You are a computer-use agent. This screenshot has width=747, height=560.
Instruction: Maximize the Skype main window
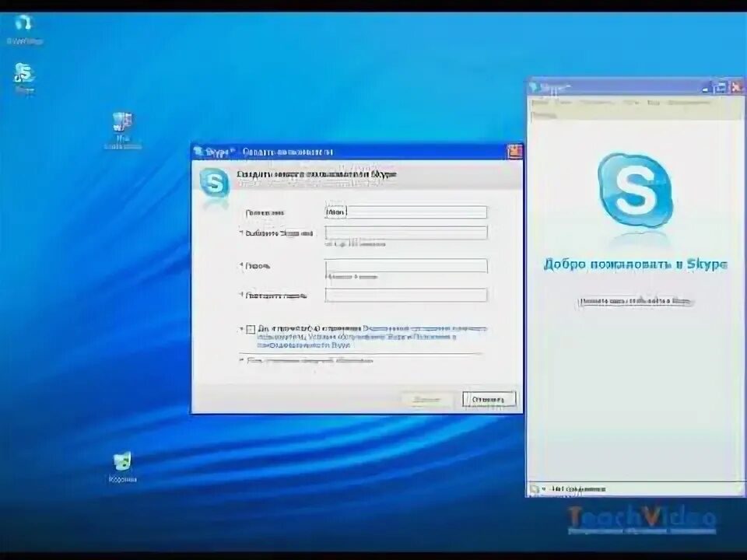point(721,88)
